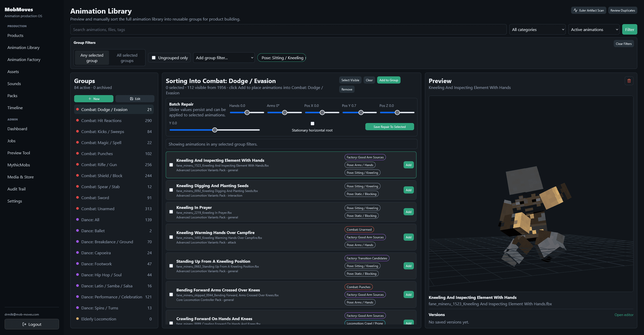Click the Select Visible button

350,80
